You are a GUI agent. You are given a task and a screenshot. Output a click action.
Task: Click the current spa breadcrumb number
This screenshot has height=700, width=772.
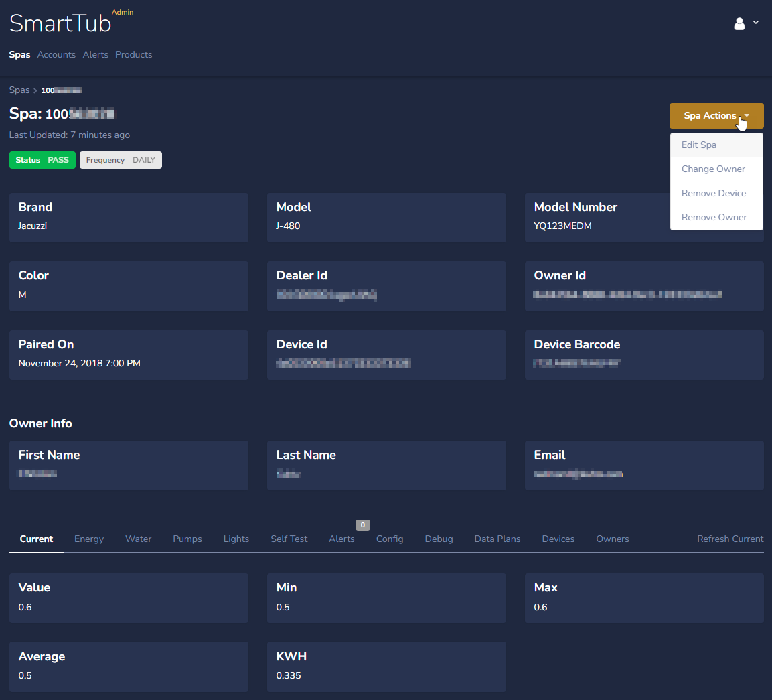pyautogui.click(x=62, y=90)
